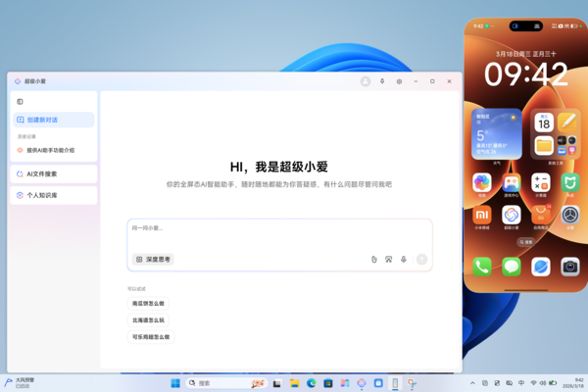Open 游戏中心 game center on phone
588x392 pixels.
[x=512, y=182]
